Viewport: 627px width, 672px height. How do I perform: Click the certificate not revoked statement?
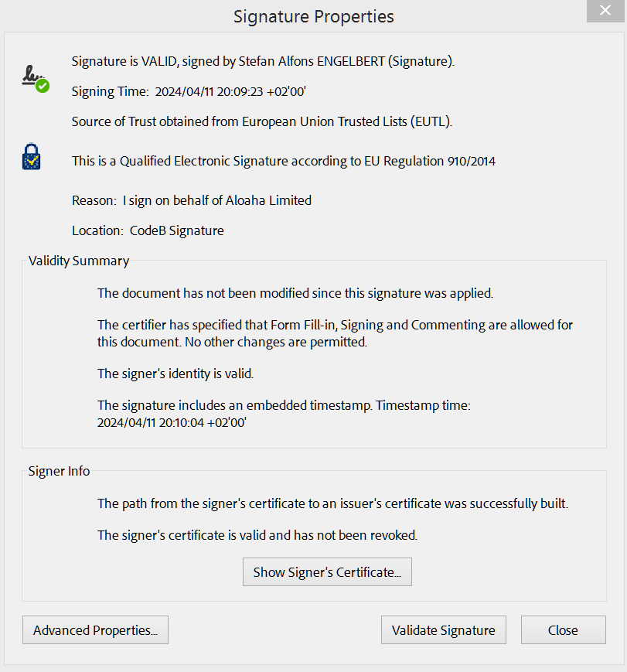click(x=257, y=535)
